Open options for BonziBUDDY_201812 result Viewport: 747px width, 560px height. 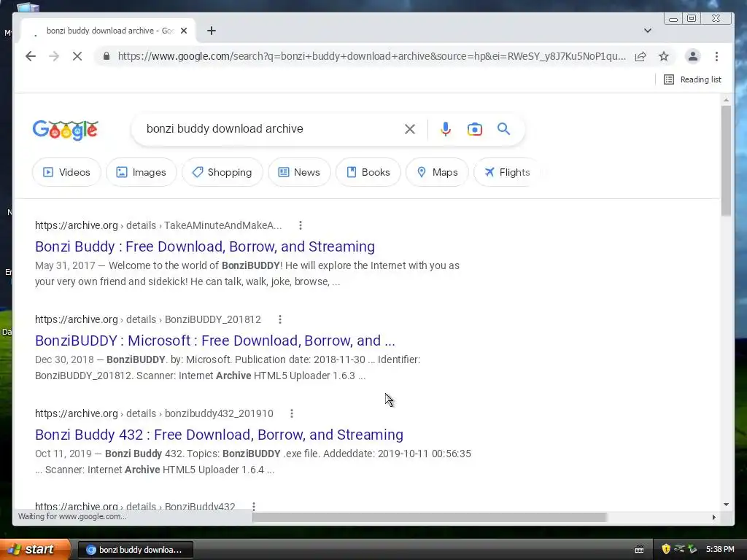click(280, 319)
